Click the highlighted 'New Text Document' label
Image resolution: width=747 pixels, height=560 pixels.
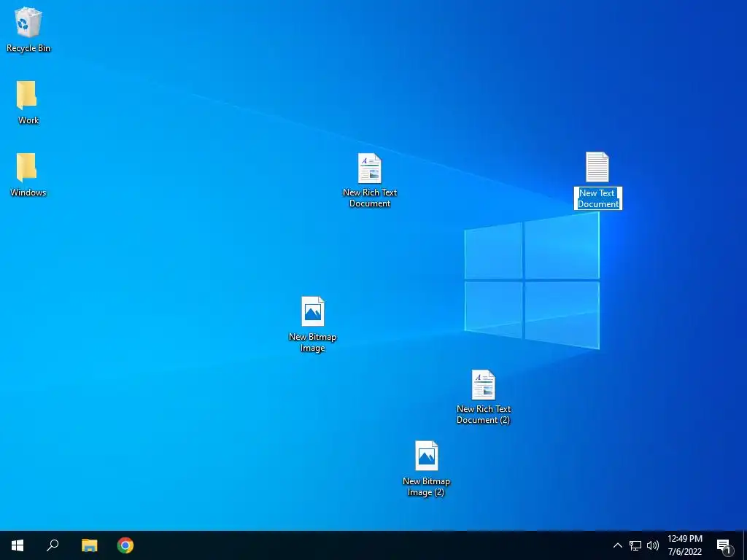click(598, 198)
